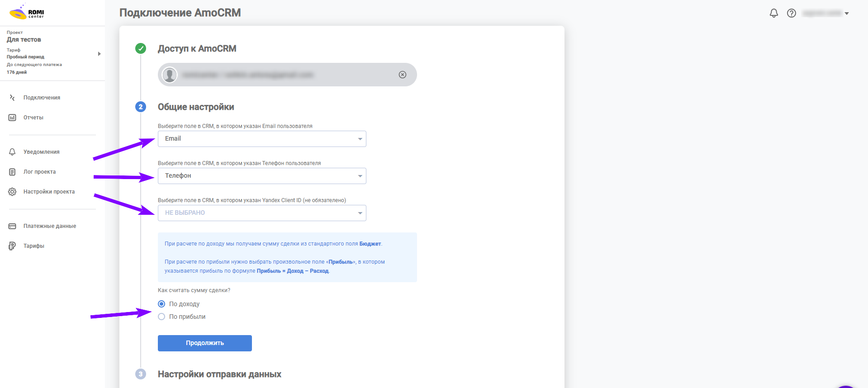Remove the connected AmoCRM account
This screenshot has width=868, height=388.
point(403,75)
